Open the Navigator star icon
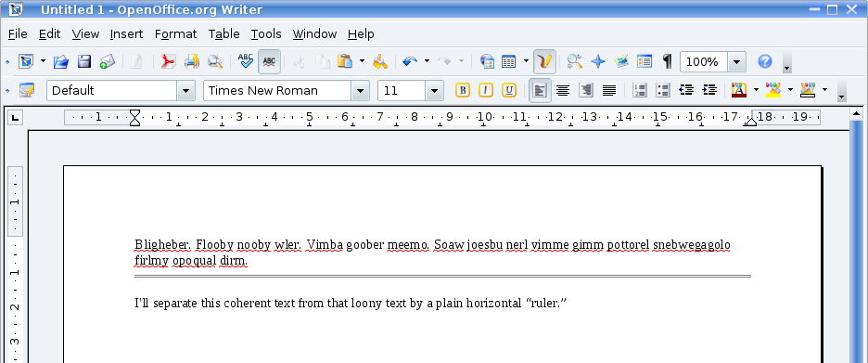 [x=598, y=61]
